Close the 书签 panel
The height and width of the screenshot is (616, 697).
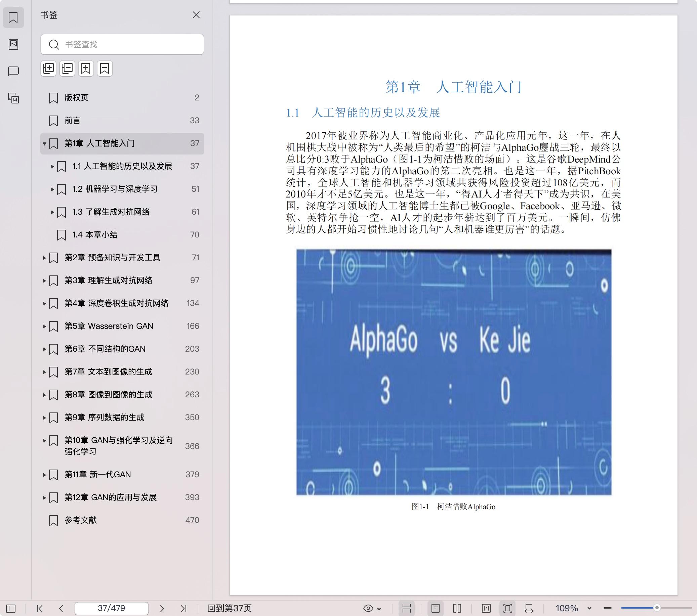(196, 15)
